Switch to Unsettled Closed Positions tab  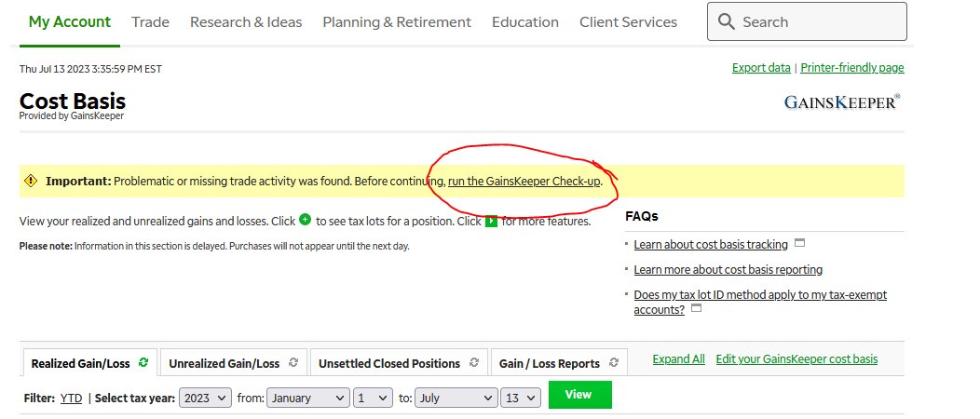(x=399, y=363)
